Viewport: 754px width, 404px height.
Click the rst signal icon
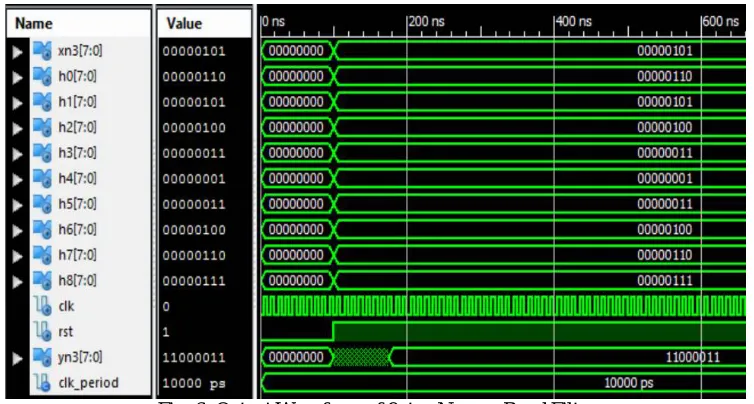43,332
